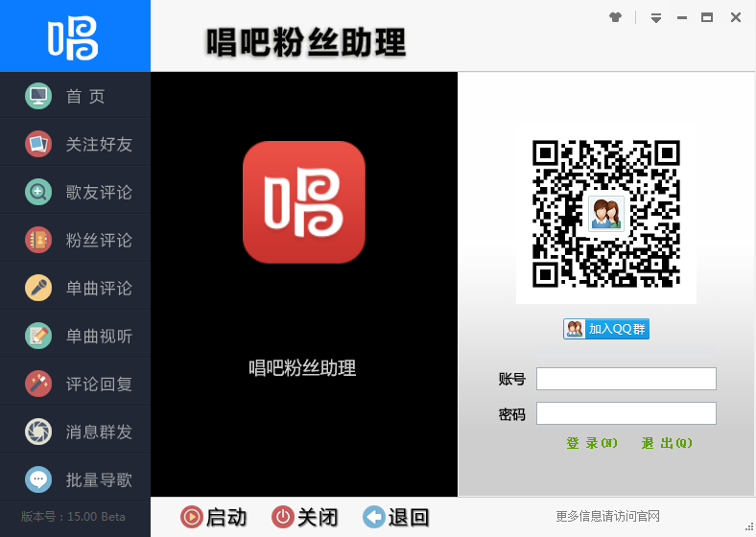Viewport: 756px width, 537px height.
Task: Open the skin shirt icon in title bar
Action: pyautogui.click(x=616, y=17)
